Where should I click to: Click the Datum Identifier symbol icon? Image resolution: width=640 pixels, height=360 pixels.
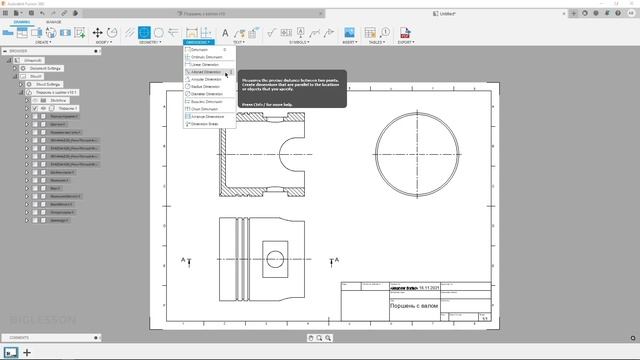(300, 33)
